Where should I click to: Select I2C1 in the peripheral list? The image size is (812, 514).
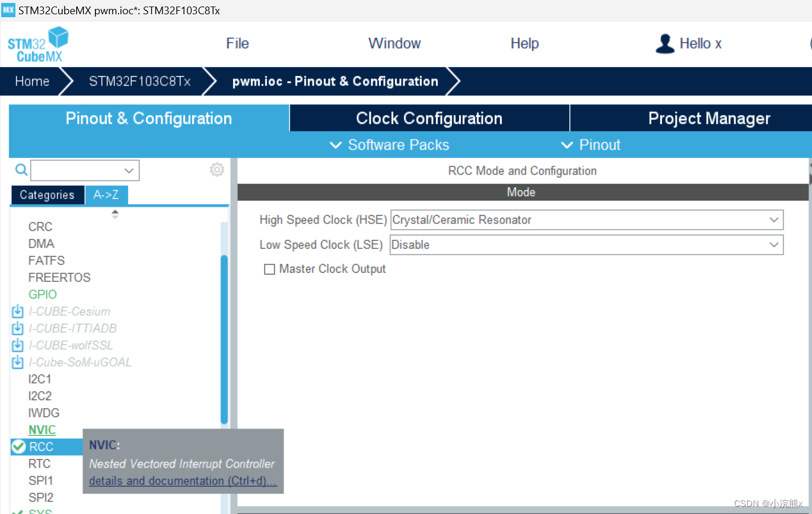(x=40, y=379)
